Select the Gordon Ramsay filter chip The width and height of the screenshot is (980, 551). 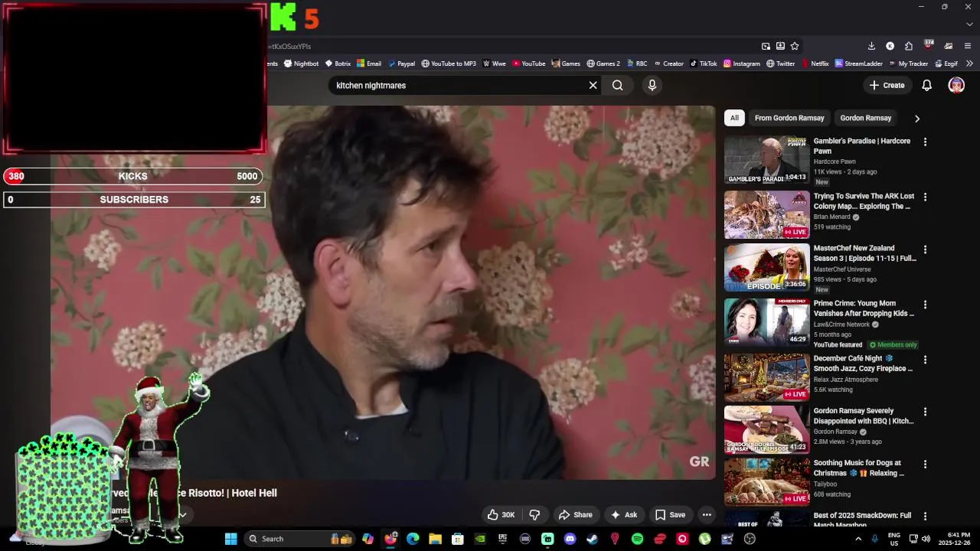(x=865, y=118)
